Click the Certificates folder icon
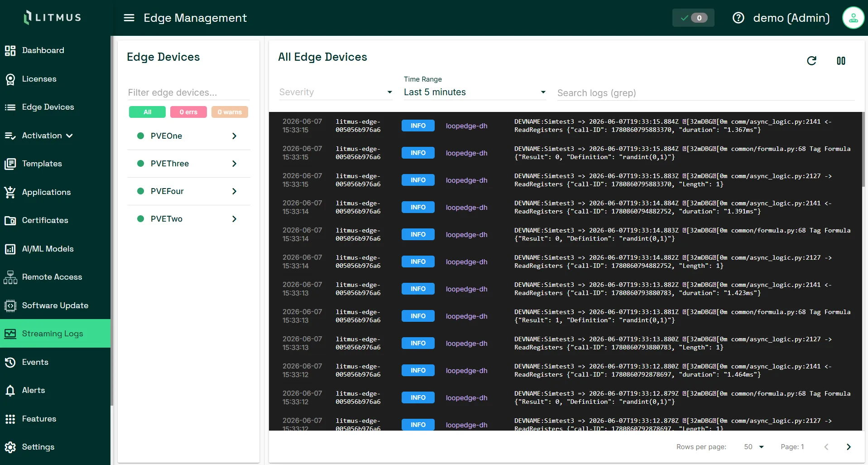 [10, 220]
